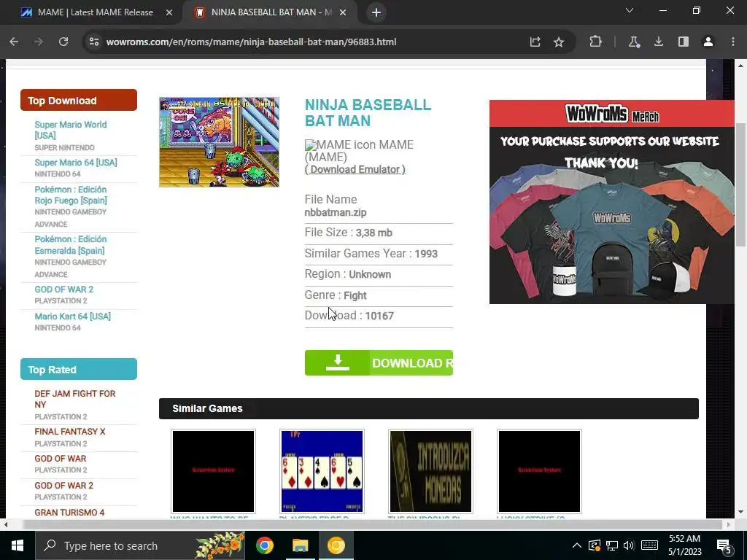The width and height of the screenshot is (747, 560).
Task: Click the green DOWNLOAD ROM button
Action: pos(379,363)
